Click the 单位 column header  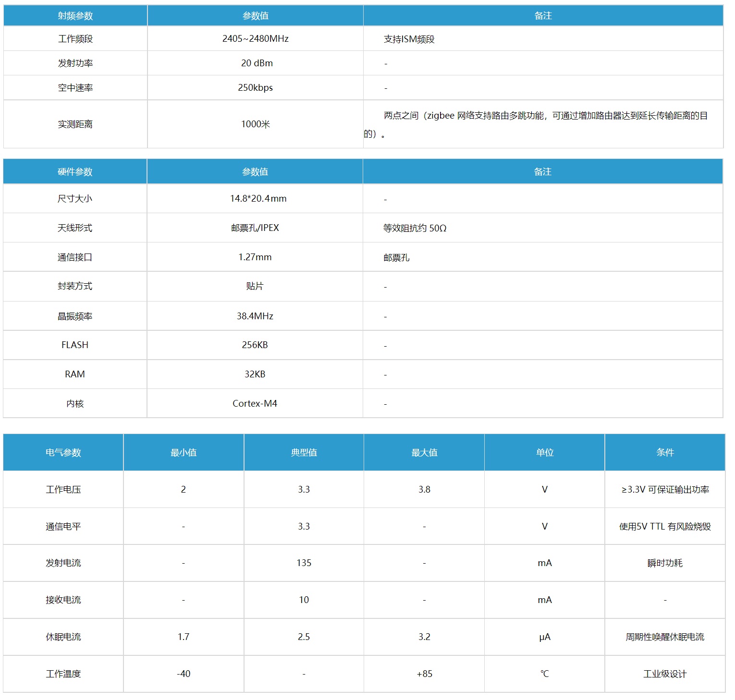545,453
